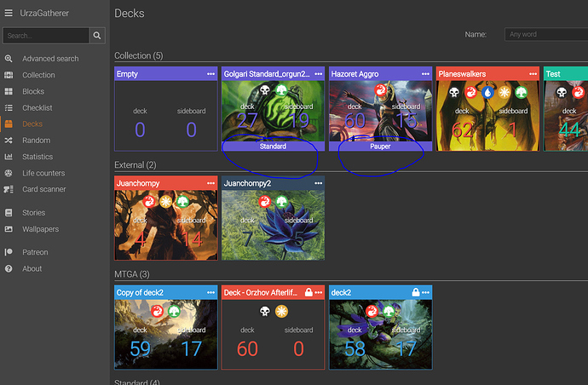
Task: Open options menu on Copy of deck2
Action: 210,292
